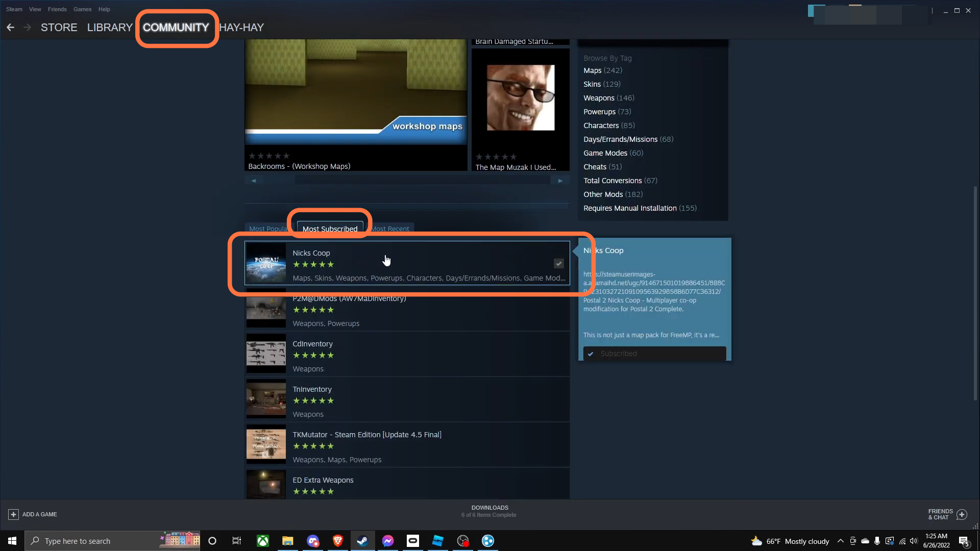Click the Cortana circle icon
The width and height of the screenshot is (980, 551).
(x=212, y=541)
